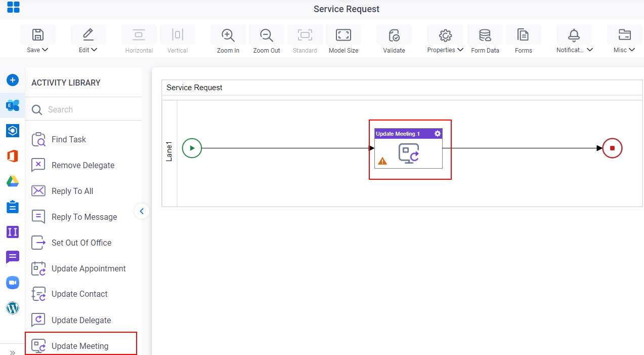Expand the sidebar with double chevron

click(x=12, y=352)
